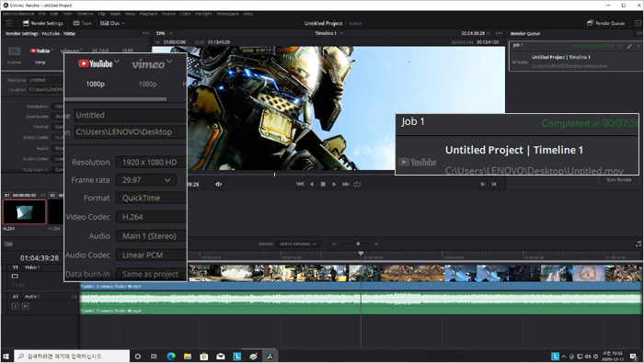Toggle the Render Queue panel button
644x363 pixels.
[x=605, y=23]
